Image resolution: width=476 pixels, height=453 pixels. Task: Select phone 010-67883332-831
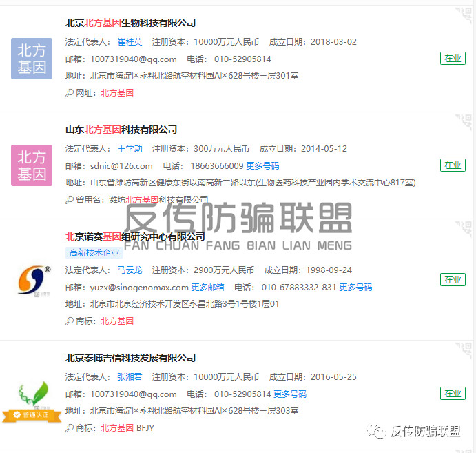tap(299, 287)
